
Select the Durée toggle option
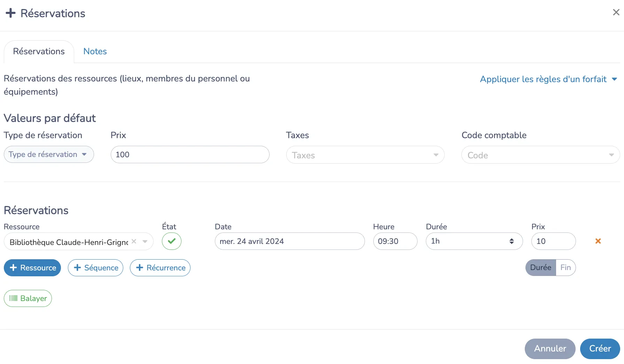[541, 268]
